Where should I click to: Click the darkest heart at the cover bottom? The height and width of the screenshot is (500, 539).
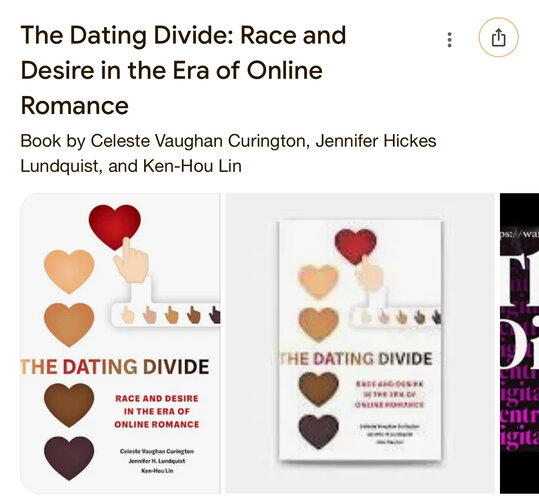(x=69, y=458)
